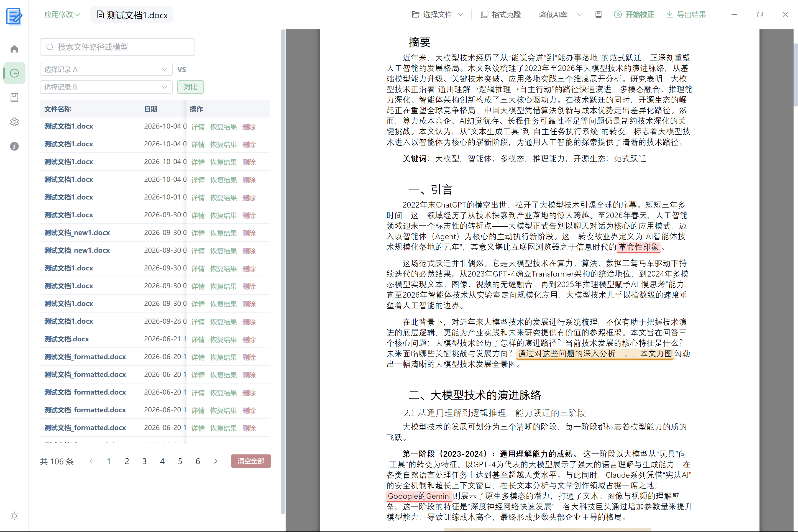Viewport: 798px width, 532px height.
Task: Open the history clock sidebar icon
Action: (x=14, y=73)
